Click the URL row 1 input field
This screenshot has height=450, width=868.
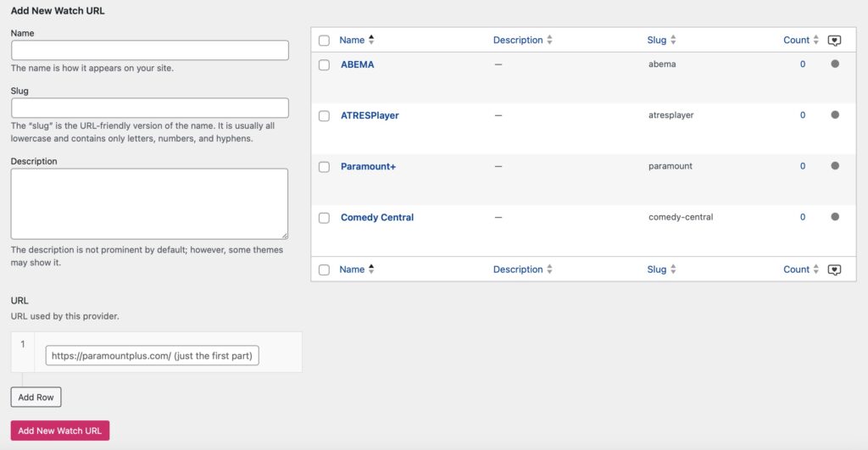pyautogui.click(x=153, y=355)
